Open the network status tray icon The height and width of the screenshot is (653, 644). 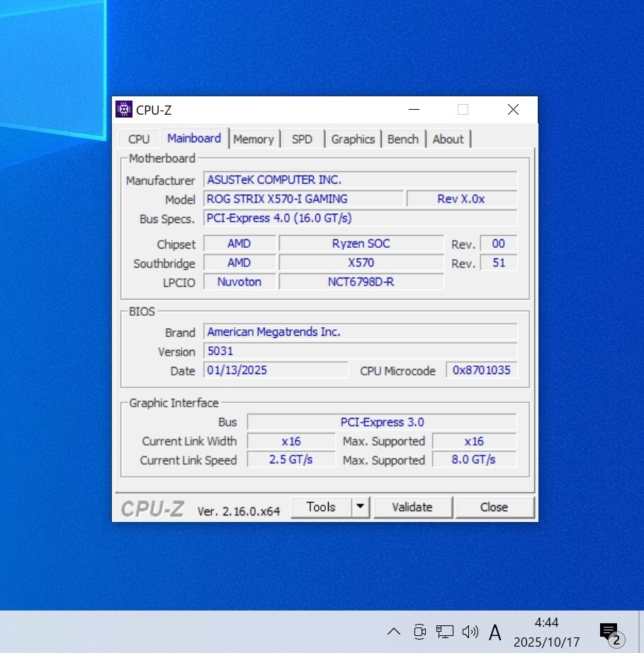point(444,631)
